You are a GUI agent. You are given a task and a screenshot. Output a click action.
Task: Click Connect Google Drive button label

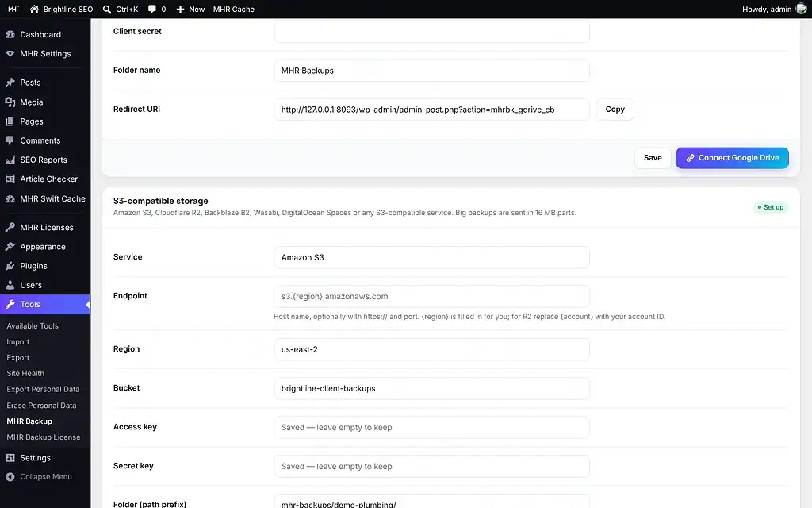[738, 158]
